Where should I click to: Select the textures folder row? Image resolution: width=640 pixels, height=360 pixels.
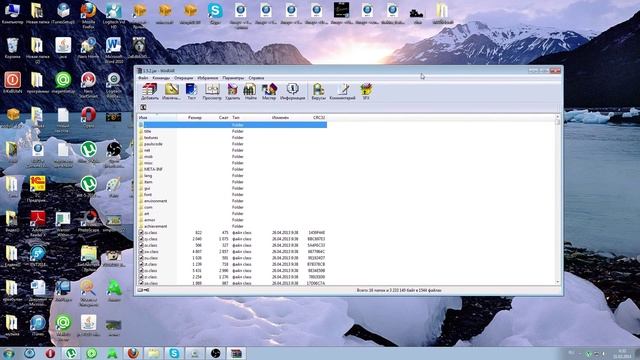point(232,138)
